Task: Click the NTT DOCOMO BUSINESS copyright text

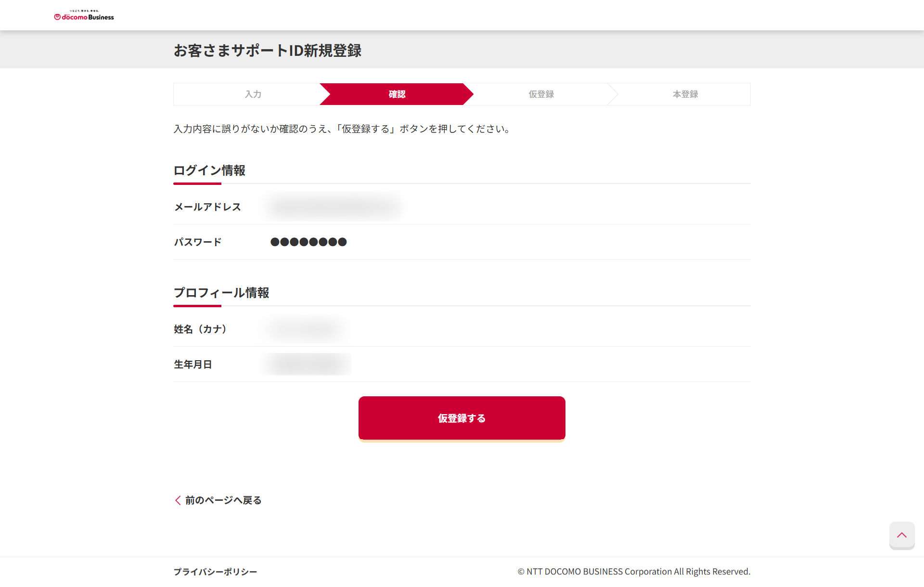Action: click(x=634, y=572)
